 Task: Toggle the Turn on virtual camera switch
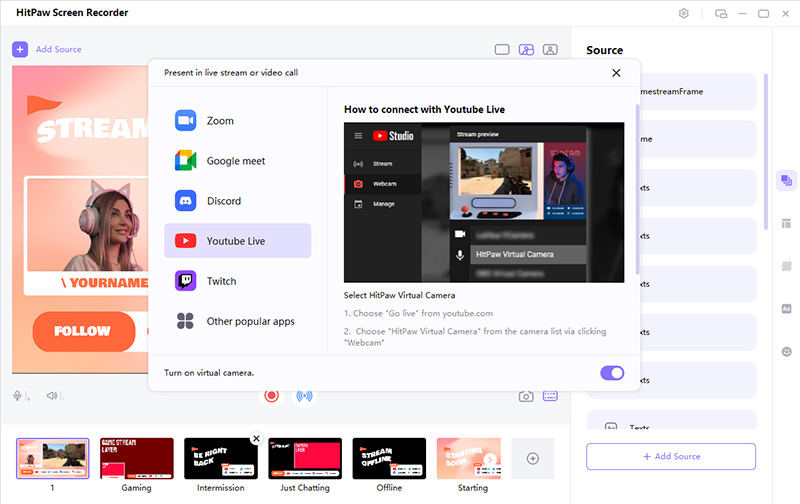coord(612,373)
